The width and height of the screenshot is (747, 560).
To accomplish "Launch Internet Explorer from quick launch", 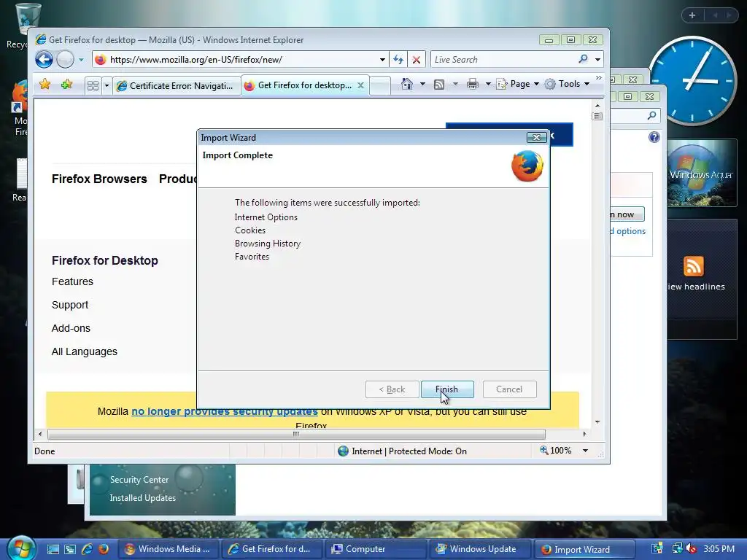I will click(x=87, y=549).
